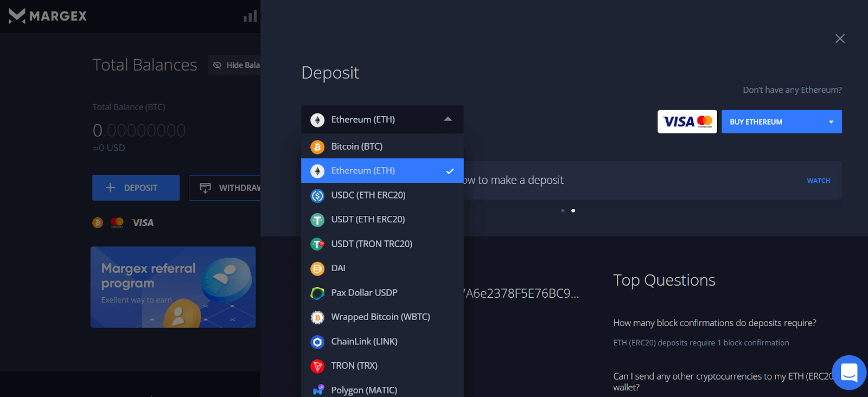
Task: Select Wrapped Bitcoin (WBTC) option
Action: click(382, 317)
